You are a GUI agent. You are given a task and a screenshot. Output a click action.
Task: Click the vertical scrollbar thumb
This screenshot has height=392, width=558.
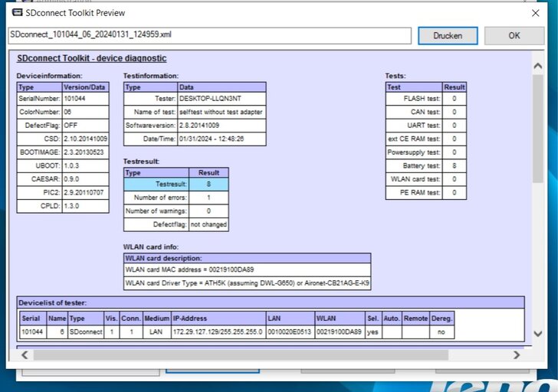click(538, 128)
